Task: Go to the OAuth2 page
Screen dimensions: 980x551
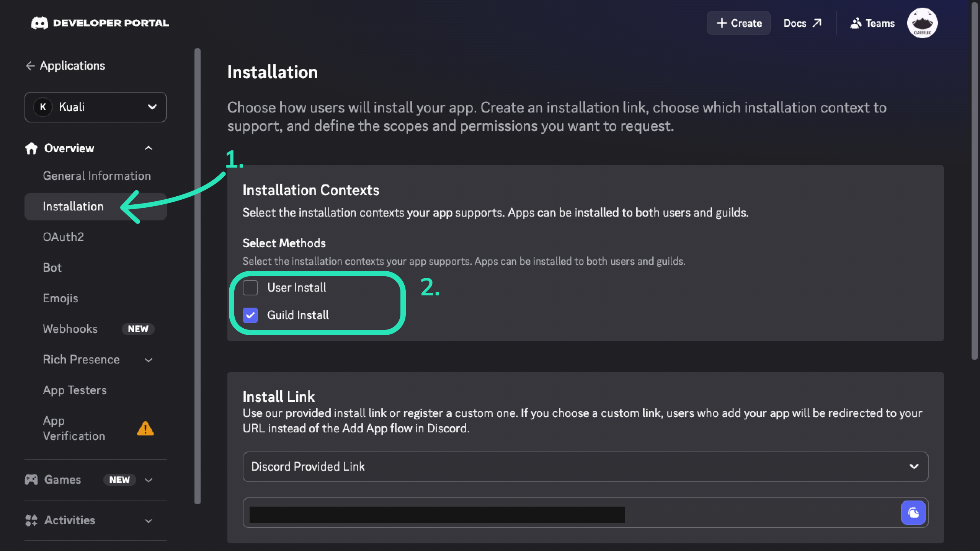Action: pos(63,237)
